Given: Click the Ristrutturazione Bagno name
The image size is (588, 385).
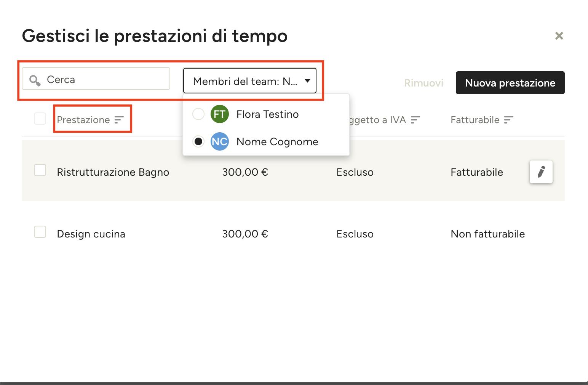Looking at the screenshot, I should coord(113,172).
